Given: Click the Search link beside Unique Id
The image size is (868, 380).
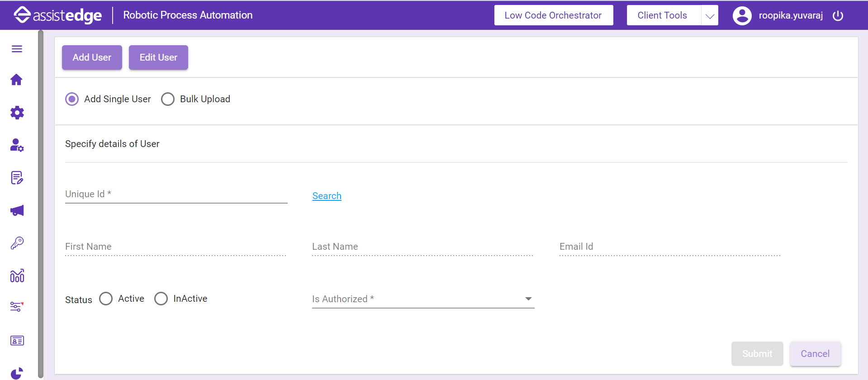Looking at the screenshot, I should 327,196.
